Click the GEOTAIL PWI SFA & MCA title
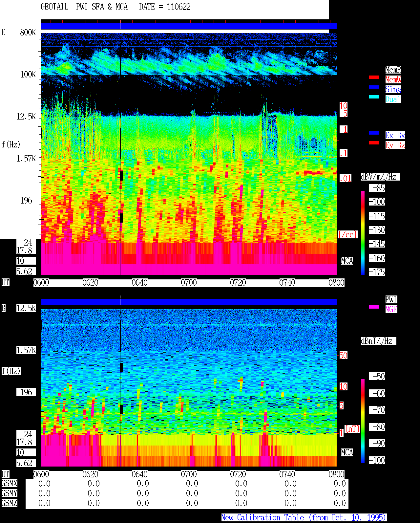 click(84, 7)
